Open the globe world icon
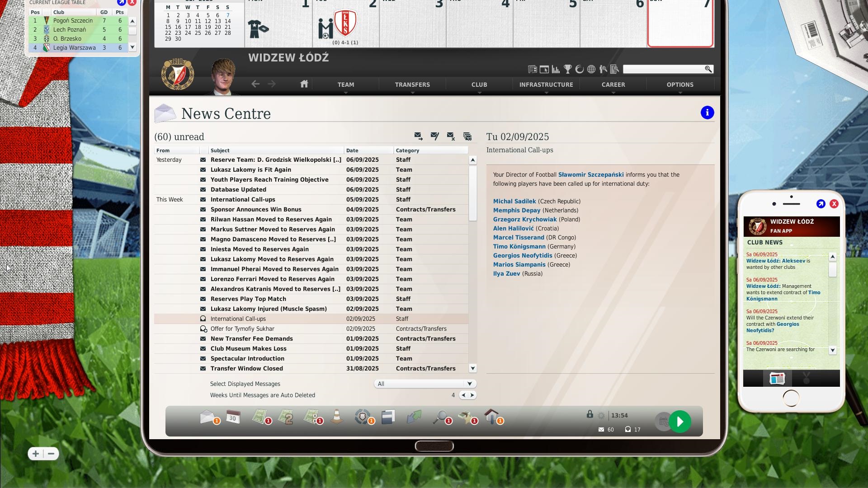This screenshot has height=488, width=868. [x=591, y=69]
